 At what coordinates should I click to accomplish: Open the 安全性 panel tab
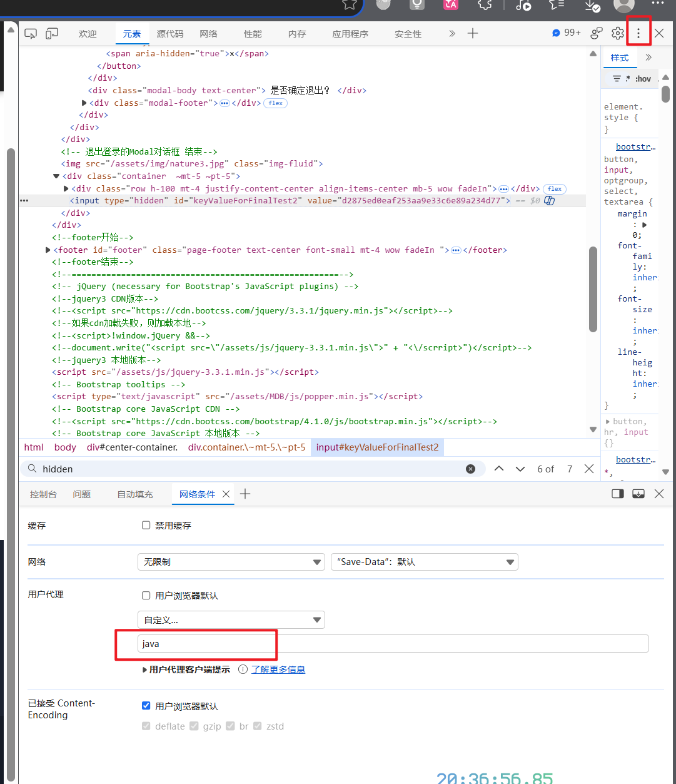click(408, 34)
